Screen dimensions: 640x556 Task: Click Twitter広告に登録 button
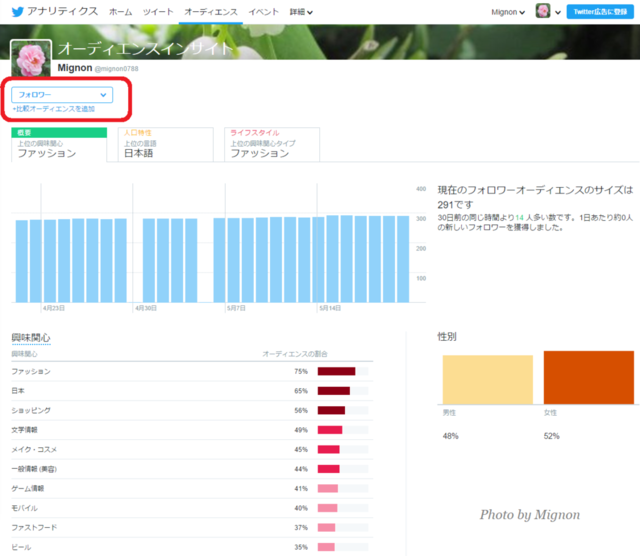(599, 12)
